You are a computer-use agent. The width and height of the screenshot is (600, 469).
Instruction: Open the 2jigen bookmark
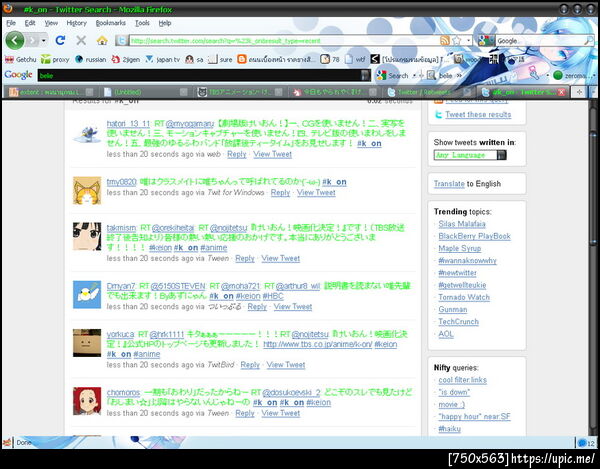126,59
